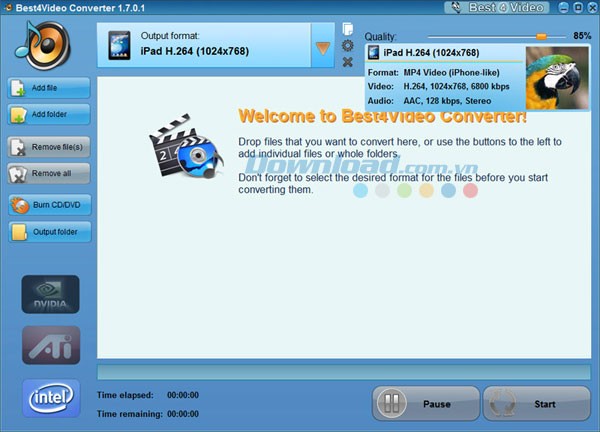Click the Time remaining 00:00:00 value
Viewport: 600px width, 432px height.
[x=183, y=414]
